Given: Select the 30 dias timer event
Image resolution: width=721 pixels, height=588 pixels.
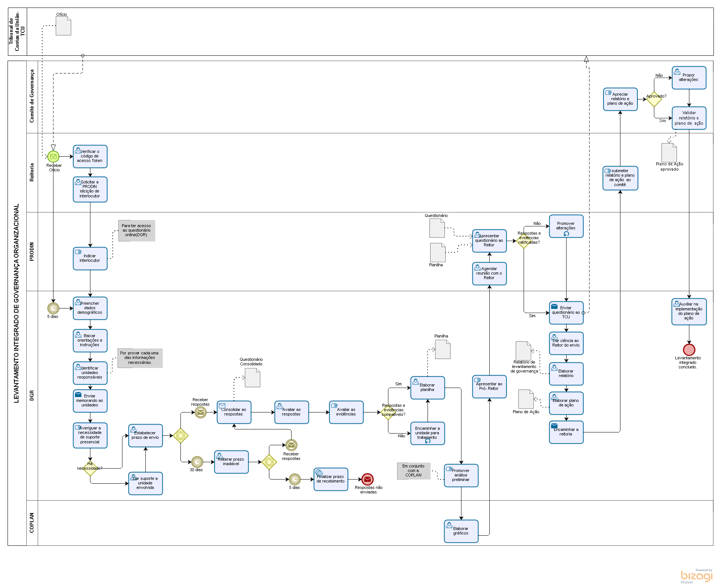Looking at the screenshot, I should click(x=197, y=461).
